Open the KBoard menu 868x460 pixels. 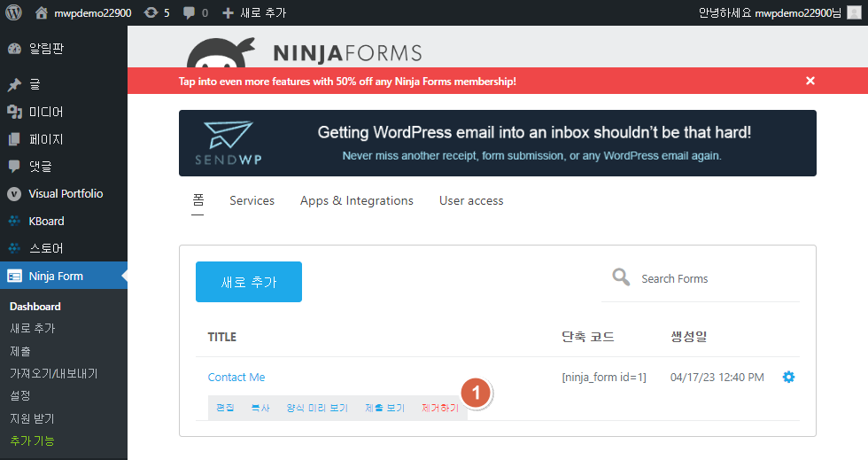[x=64, y=221]
